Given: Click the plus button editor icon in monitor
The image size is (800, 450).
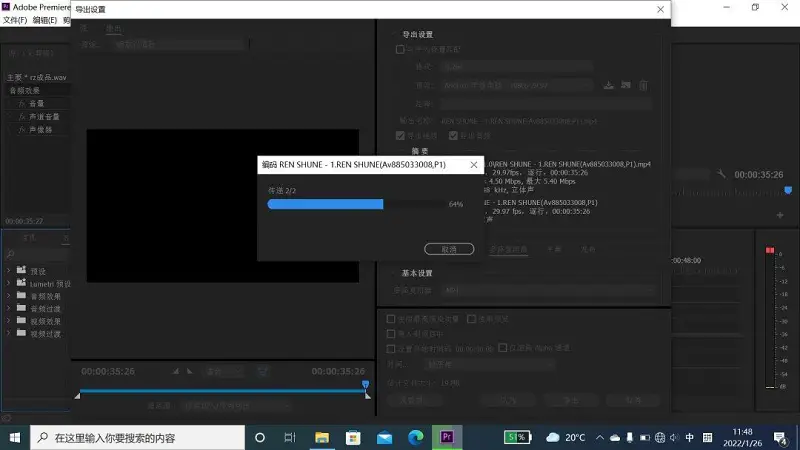Looking at the screenshot, I should 780,215.
